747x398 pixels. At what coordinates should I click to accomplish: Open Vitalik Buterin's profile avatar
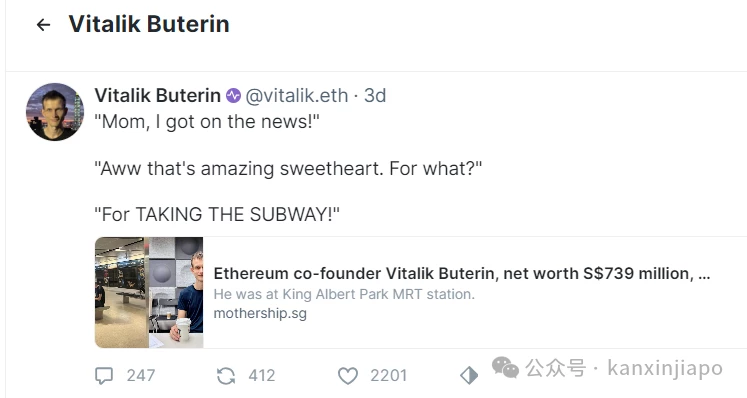(x=55, y=112)
